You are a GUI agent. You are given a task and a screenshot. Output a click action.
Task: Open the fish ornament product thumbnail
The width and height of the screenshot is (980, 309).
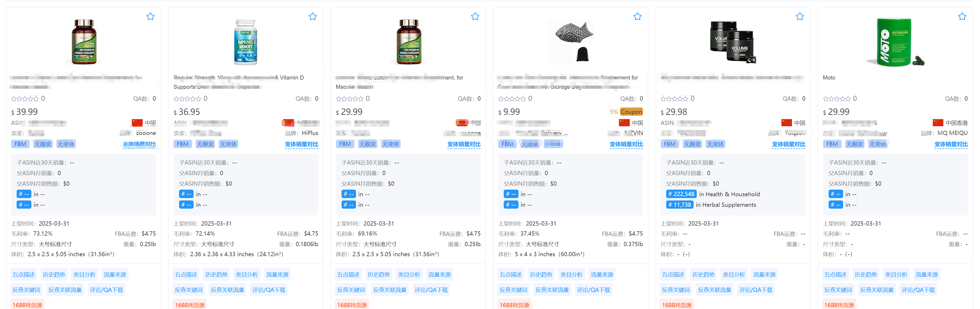click(x=570, y=42)
